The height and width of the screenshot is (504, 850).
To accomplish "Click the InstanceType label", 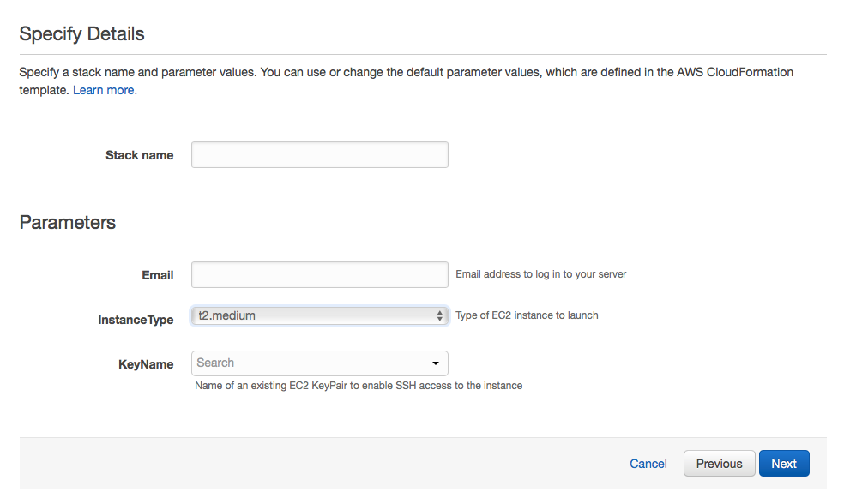I will pos(136,319).
